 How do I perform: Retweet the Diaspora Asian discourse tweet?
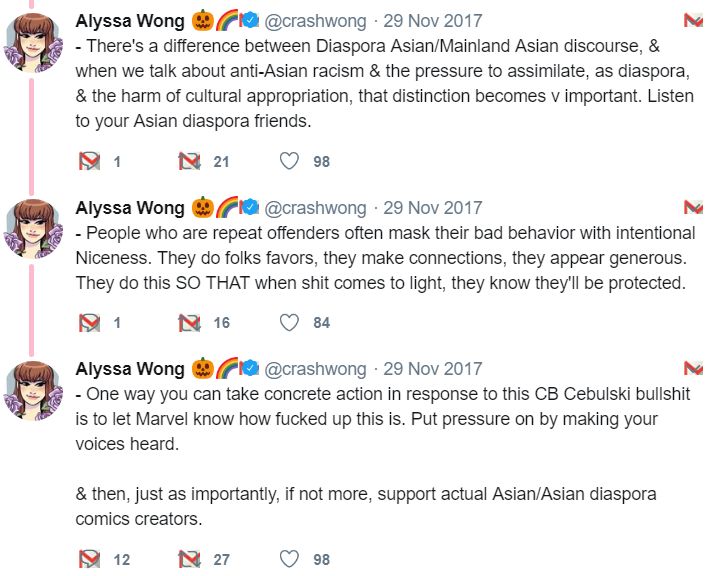pyautogui.click(x=189, y=161)
